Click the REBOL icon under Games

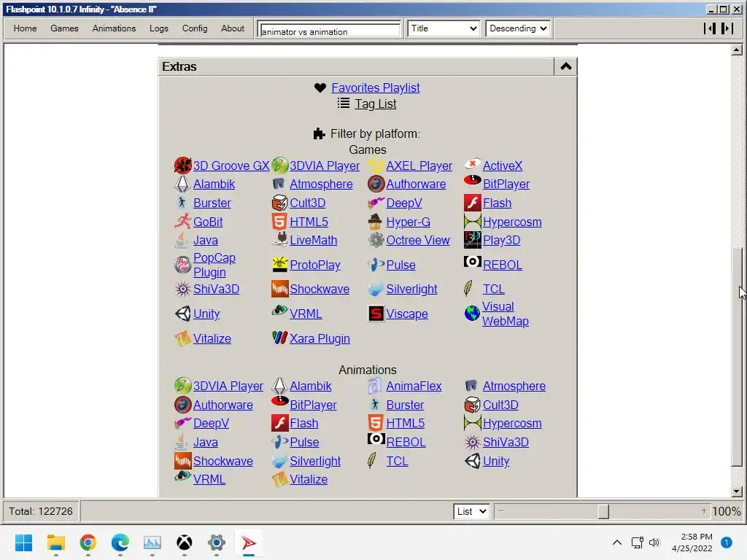point(472,262)
